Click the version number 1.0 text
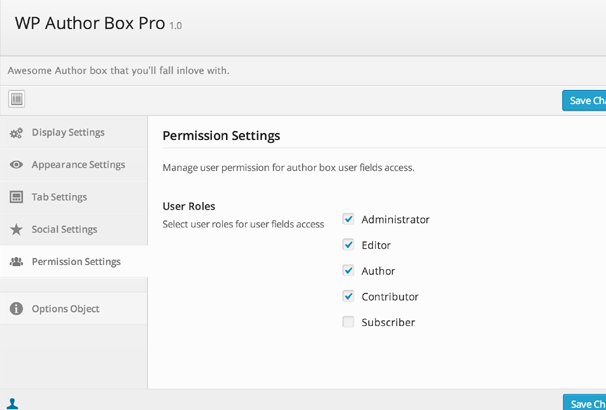The width and height of the screenshot is (606, 410). point(175,26)
